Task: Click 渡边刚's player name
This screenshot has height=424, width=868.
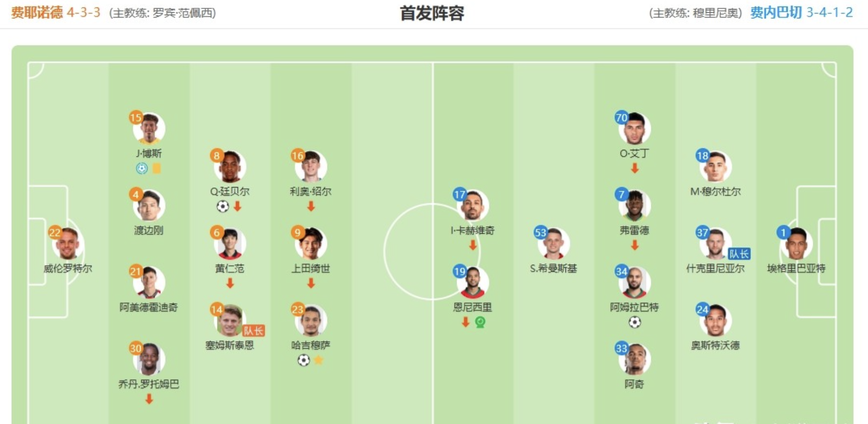Action: (149, 230)
